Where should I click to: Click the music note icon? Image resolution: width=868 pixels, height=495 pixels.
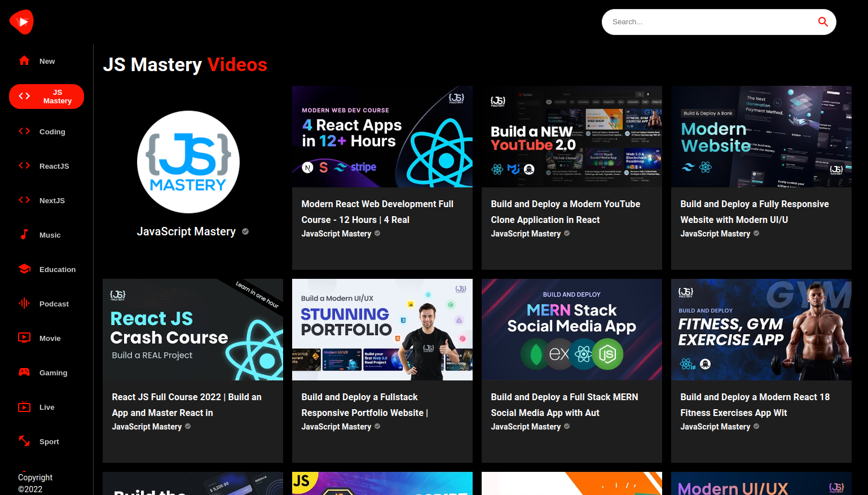click(x=24, y=234)
